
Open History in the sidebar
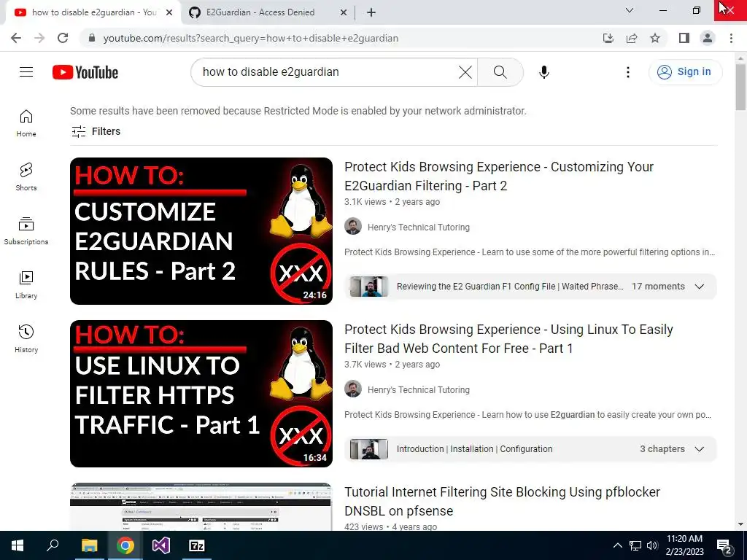click(26, 338)
